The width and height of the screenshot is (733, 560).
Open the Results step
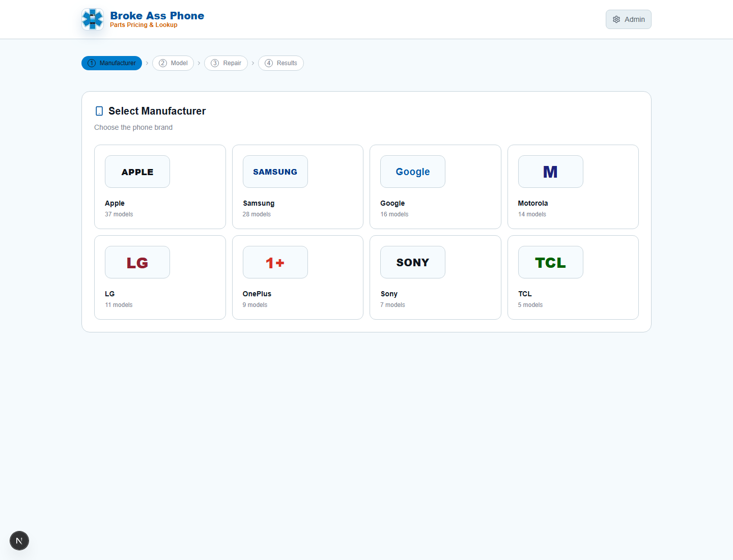(x=281, y=63)
